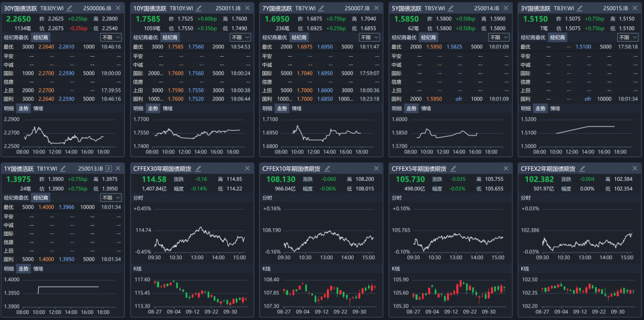The height and width of the screenshot is (320, 644).
Task: Select the 经纪商 toggle in 5Y国债活跃 panel
Action: pyautogui.click(x=428, y=37)
